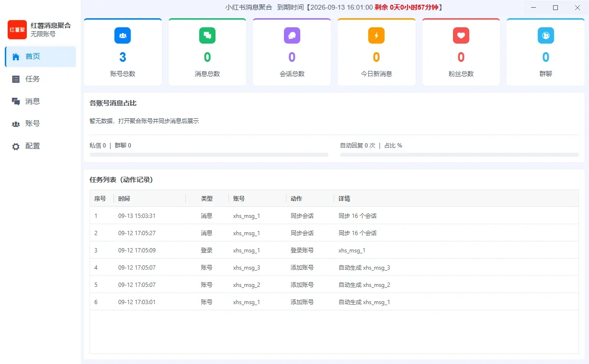The width and height of the screenshot is (589, 364).
Task: Click the 无限账号 subtitle text
Action: [43, 34]
